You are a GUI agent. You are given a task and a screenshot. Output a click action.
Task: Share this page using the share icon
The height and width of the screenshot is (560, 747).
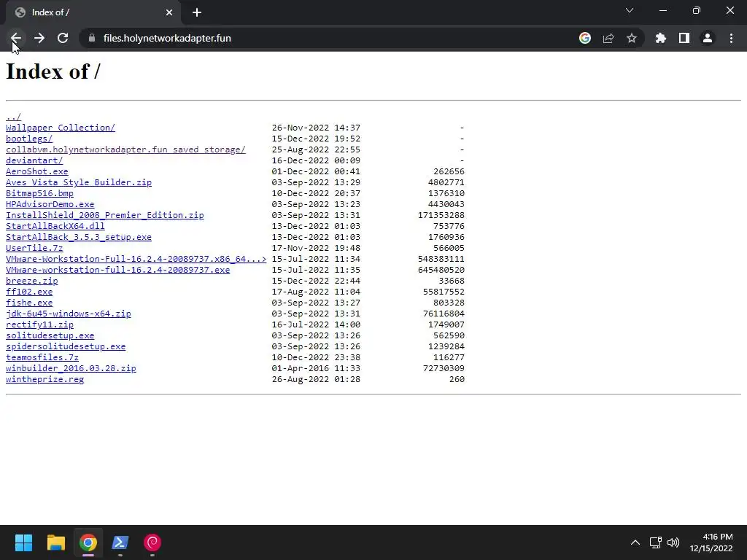[x=608, y=38]
